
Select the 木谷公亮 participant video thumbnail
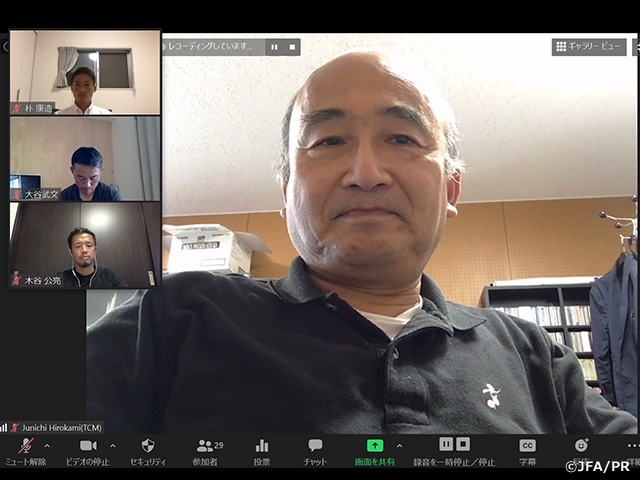pyautogui.click(x=85, y=245)
